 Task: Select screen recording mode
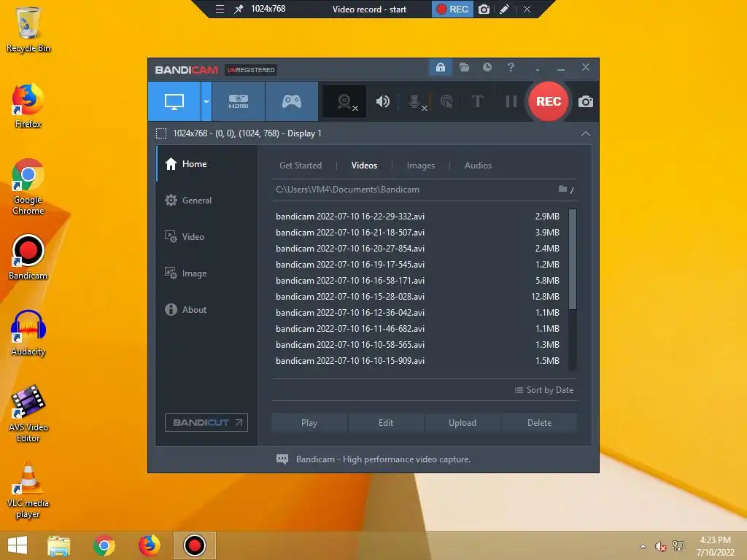click(174, 101)
